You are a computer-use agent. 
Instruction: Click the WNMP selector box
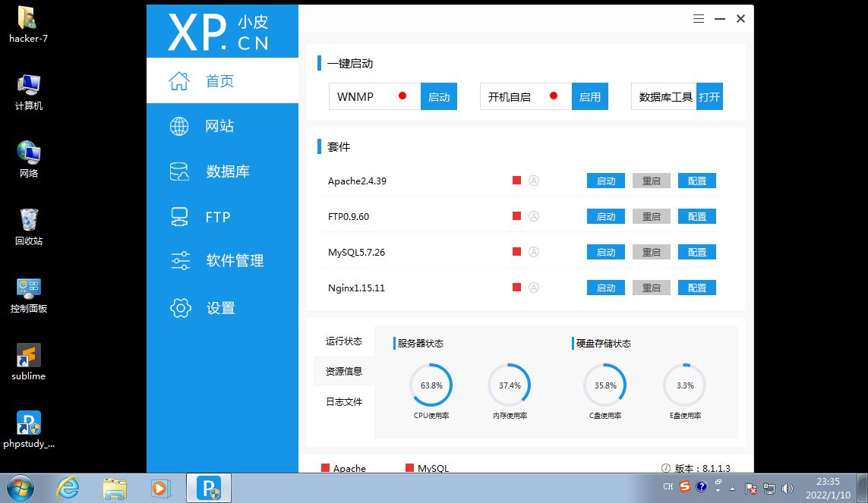point(375,96)
